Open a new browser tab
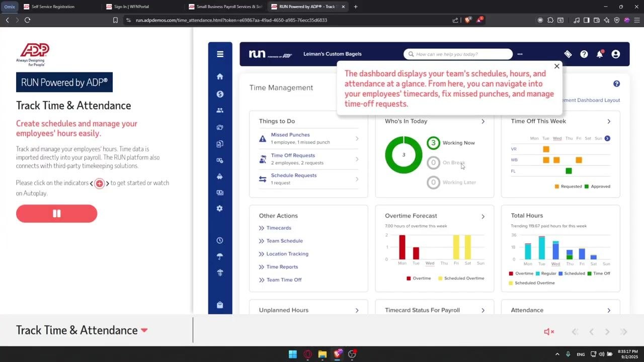 356,7
